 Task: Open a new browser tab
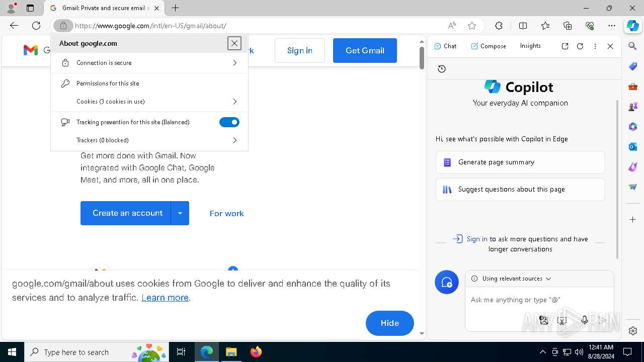(175, 8)
